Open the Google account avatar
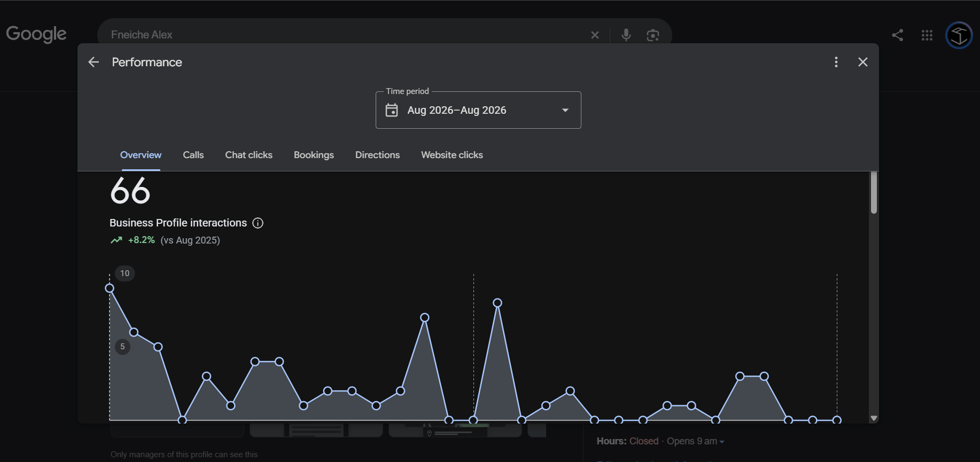Viewport: 980px width, 462px height. tap(959, 35)
